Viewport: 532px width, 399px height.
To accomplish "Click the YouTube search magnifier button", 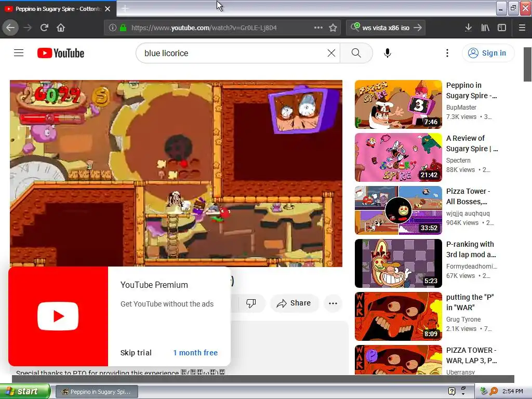I will (x=356, y=53).
